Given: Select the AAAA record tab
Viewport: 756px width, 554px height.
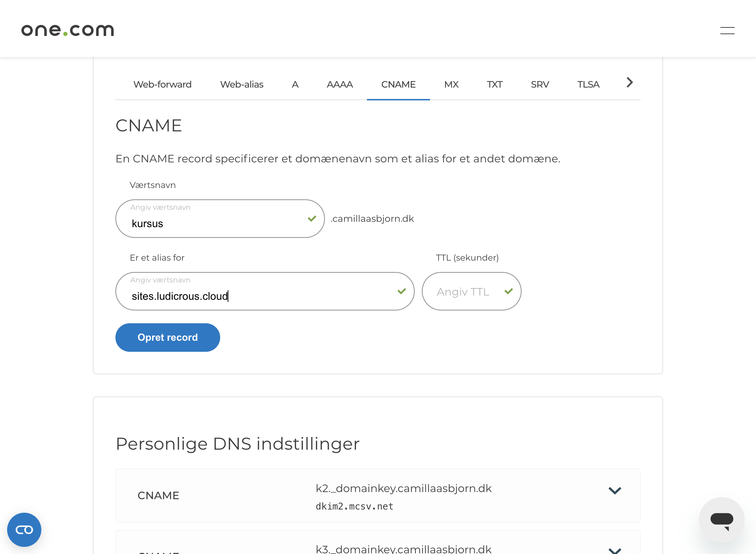Looking at the screenshot, I should point(340,84).
